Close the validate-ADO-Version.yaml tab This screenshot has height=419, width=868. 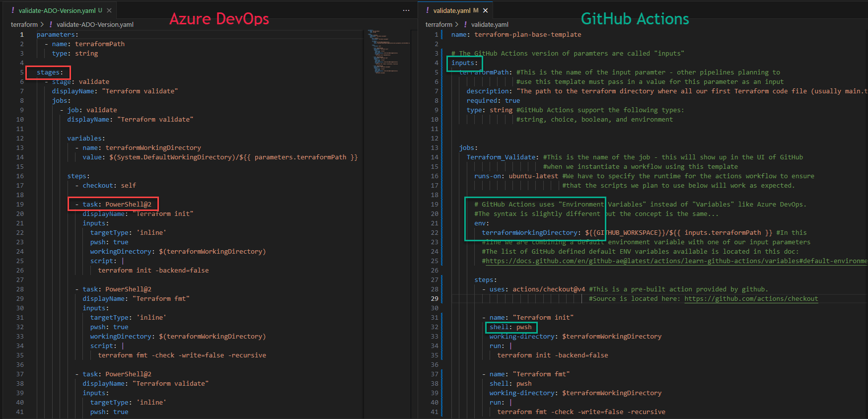pos(109,10)
